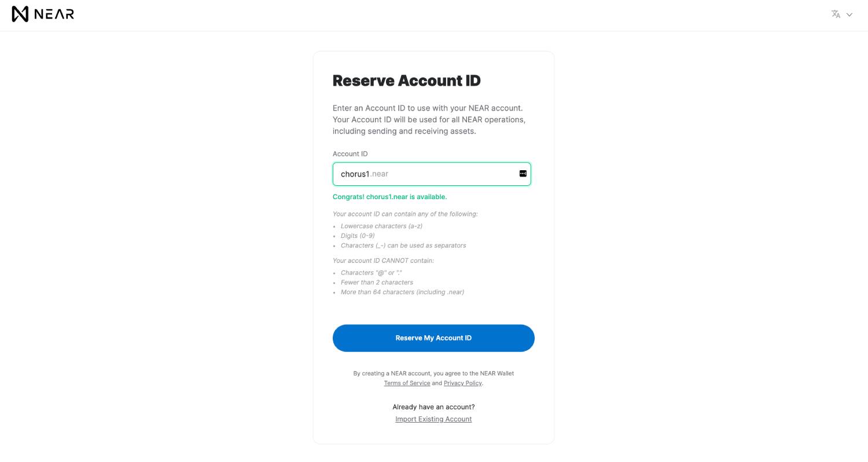868x462 pixels.
Task: Click the language translate icon
Action: point(836,14)
